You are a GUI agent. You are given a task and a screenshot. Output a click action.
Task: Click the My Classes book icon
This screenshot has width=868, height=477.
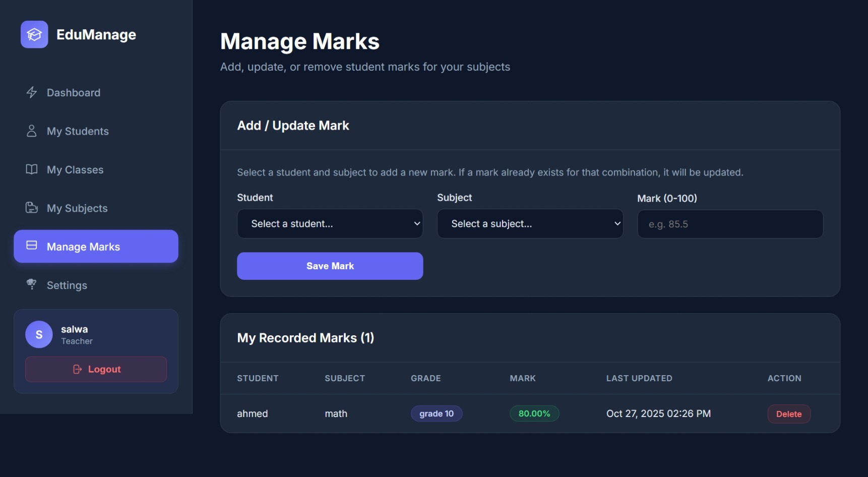[32, 169]
